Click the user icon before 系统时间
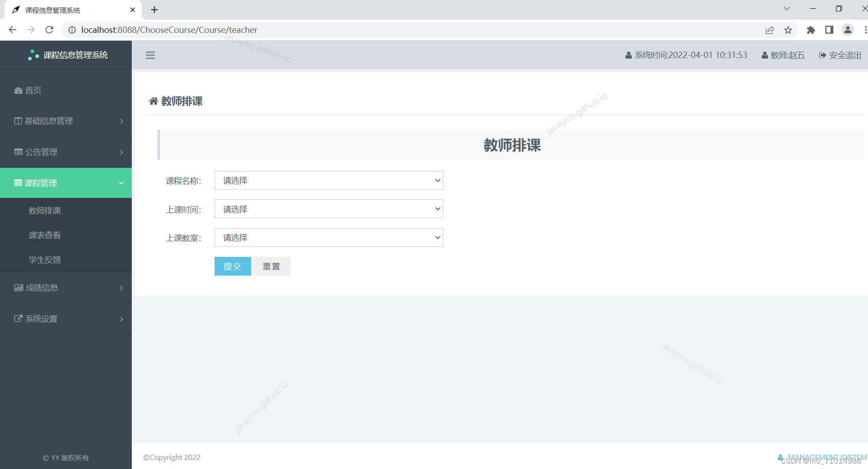 [629, 55]
